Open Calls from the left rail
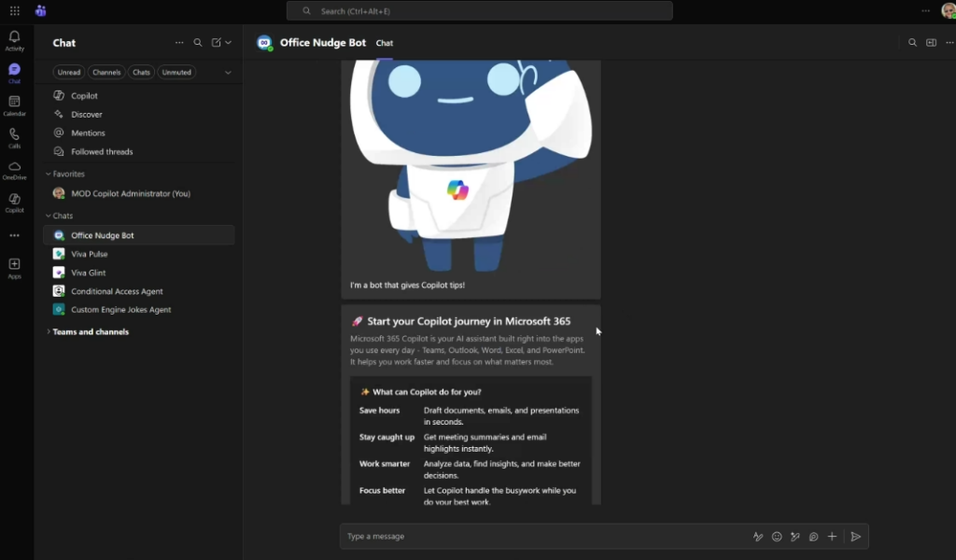The height and width of the screenshot is (560, 956). tap(14, 137)
